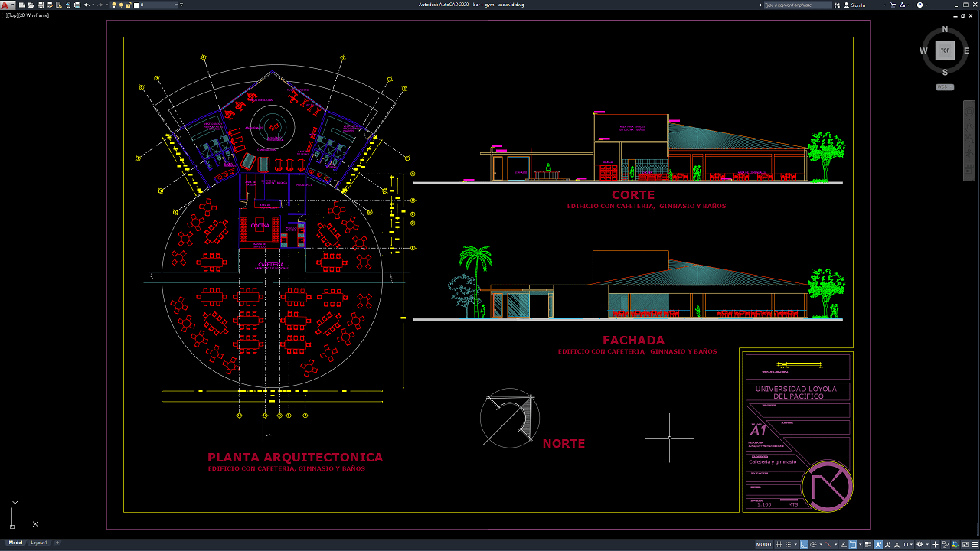
Task: Toggle Ortho mode in status bar
Action: (x=805, y=544)
